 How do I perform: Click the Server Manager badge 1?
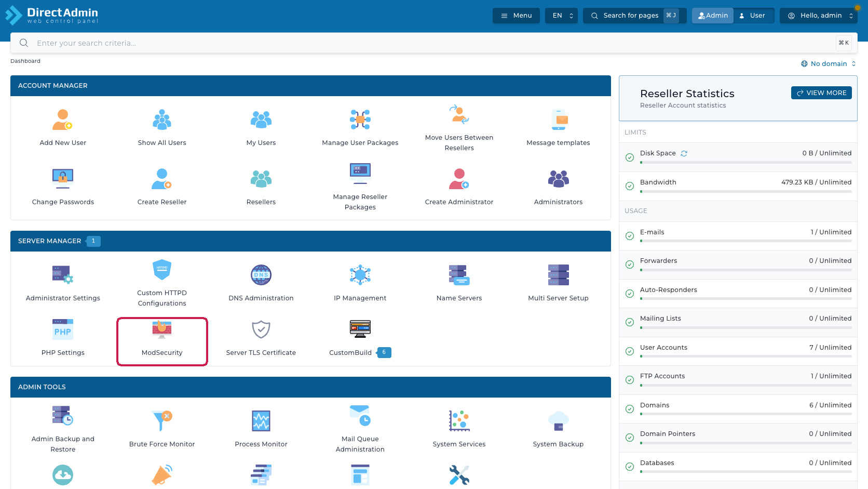pyautogui.click(x=93, y=241)
